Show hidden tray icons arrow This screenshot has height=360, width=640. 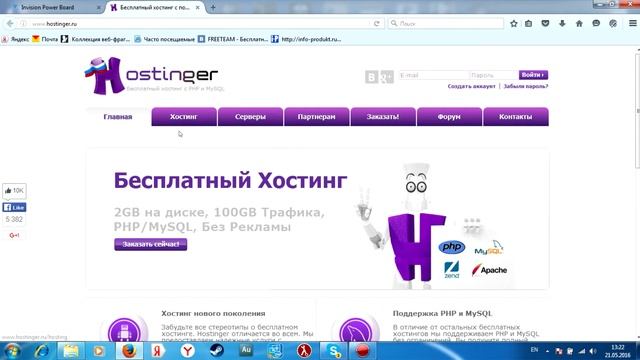pos(547,351)
